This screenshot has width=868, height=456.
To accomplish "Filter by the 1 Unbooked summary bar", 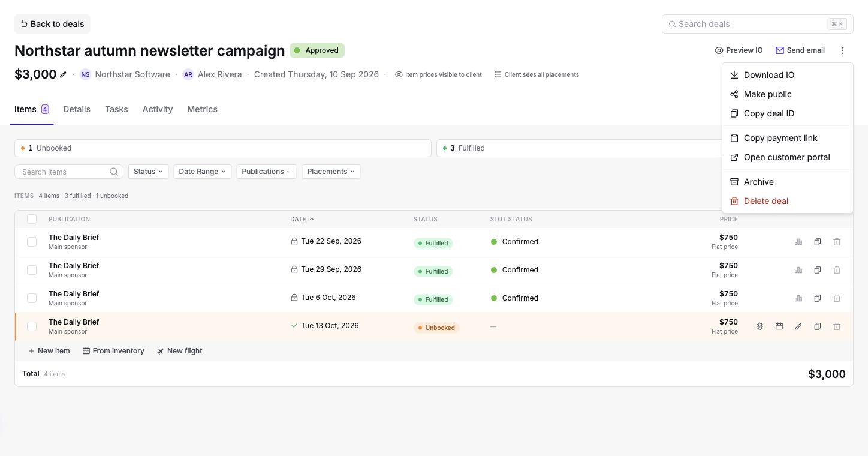I will [223, 148].
